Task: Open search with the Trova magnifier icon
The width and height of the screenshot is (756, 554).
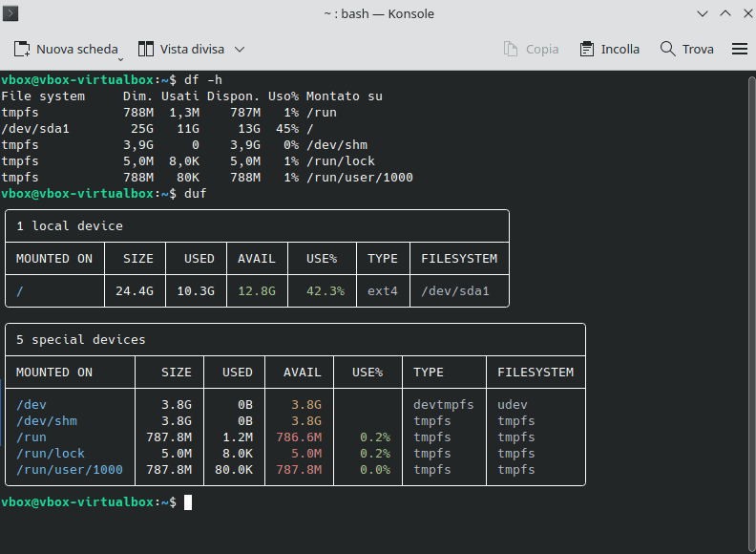Action: 666,49
